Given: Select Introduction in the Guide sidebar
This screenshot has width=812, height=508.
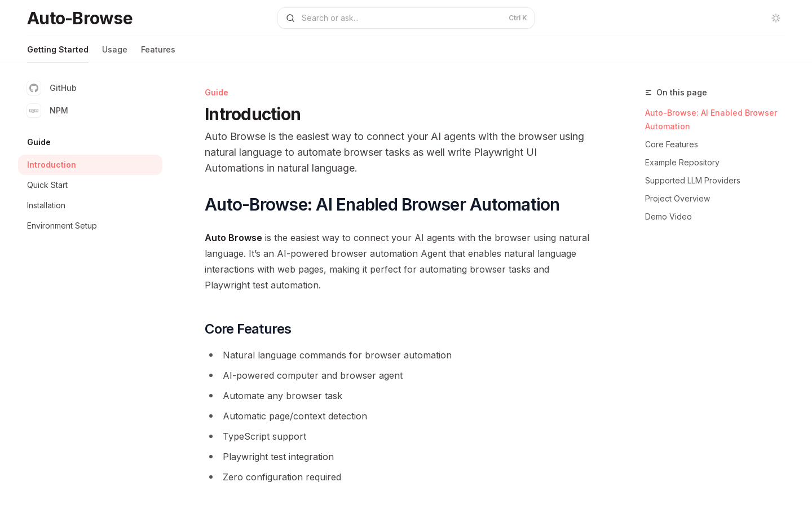Looking at the screenshot, I should tap(90, 165).
